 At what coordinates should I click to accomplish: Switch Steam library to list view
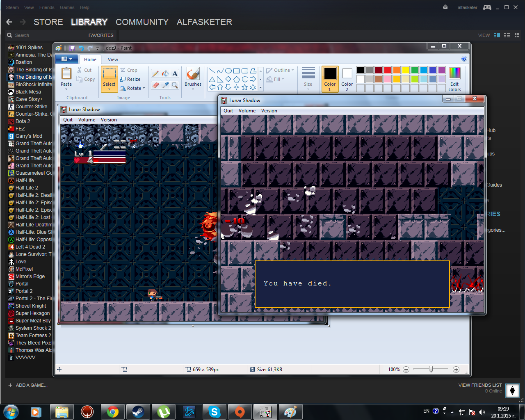[507, 35]
